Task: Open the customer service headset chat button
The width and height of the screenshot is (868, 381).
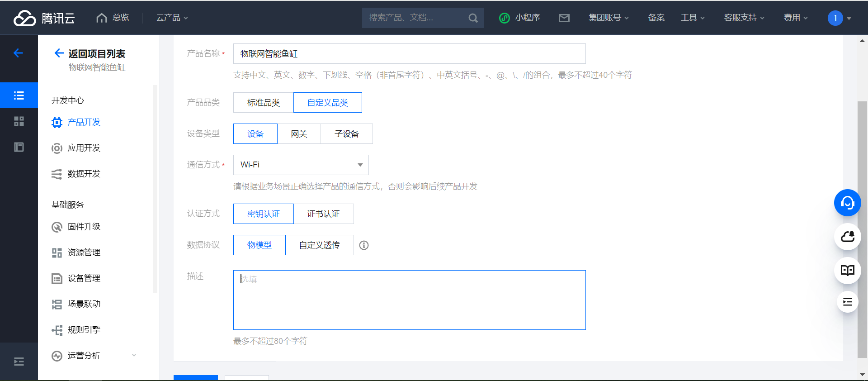Action: (847, 203)
